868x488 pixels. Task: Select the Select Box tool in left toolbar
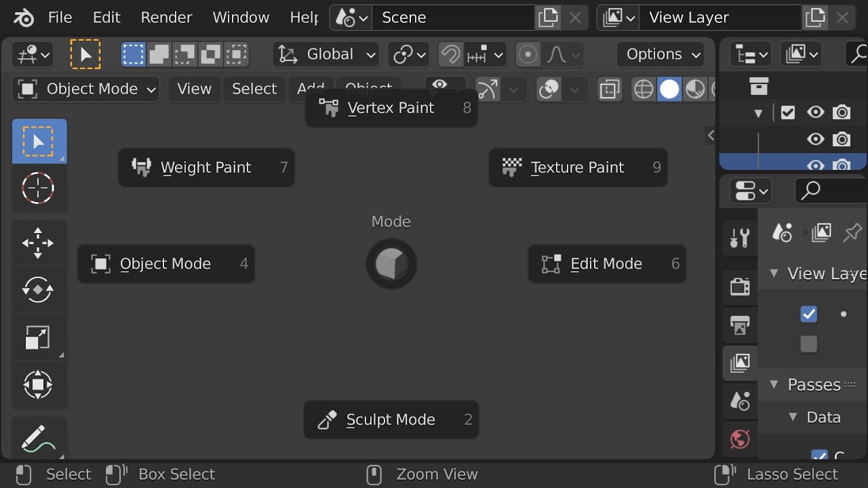pyautogui.click(x=39, y=141)
